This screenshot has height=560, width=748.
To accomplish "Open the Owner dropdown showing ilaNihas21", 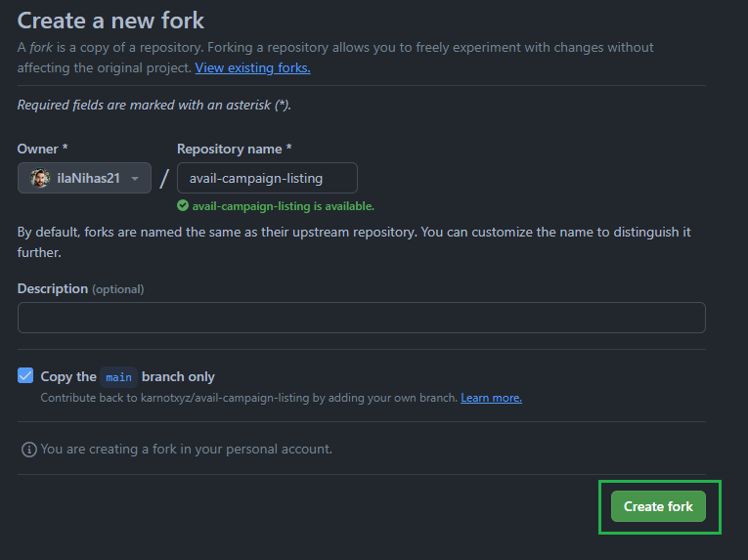I will pyautogui.click(x=84, y=178).
